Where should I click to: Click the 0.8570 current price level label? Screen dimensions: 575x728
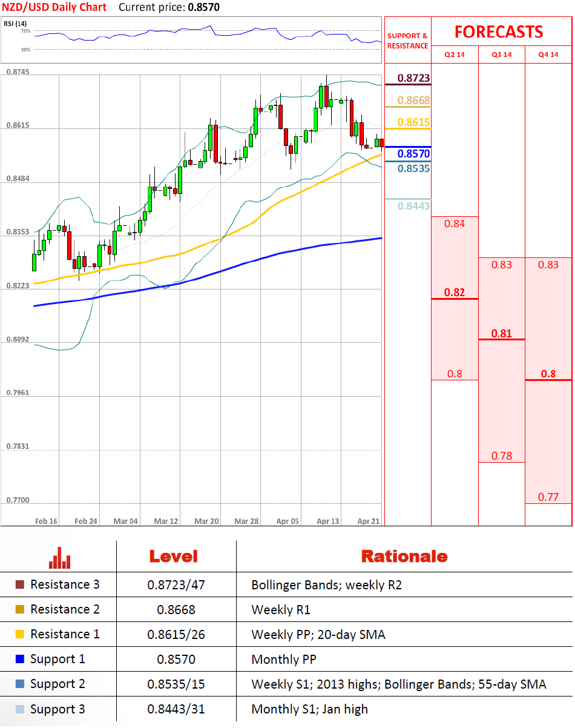pos(413,154)
